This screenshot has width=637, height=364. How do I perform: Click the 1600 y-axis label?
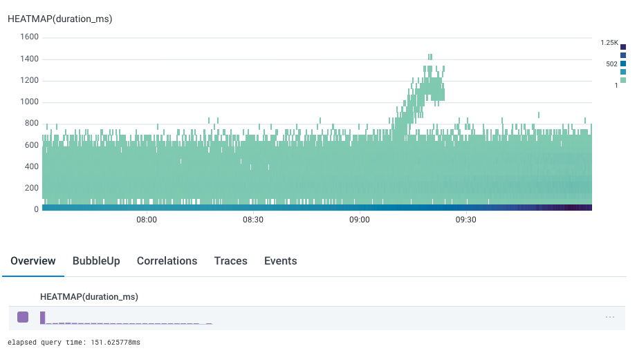point(29,37)
